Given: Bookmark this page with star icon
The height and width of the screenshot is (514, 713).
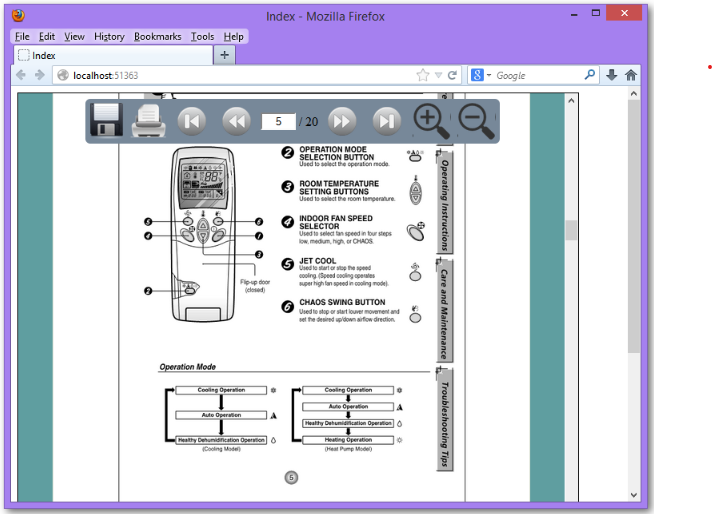Looking at the screenshot, I should coord(423,75).
